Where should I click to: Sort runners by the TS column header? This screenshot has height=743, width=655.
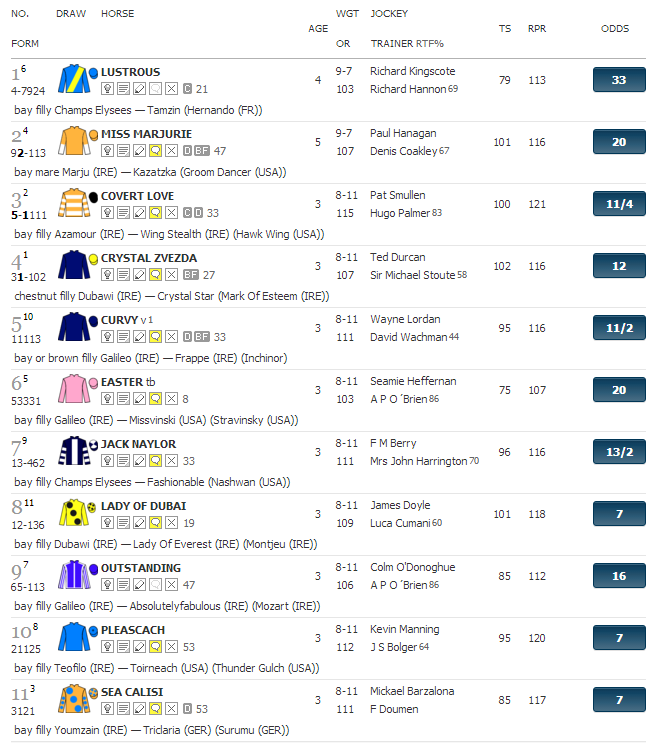(505, 28)
